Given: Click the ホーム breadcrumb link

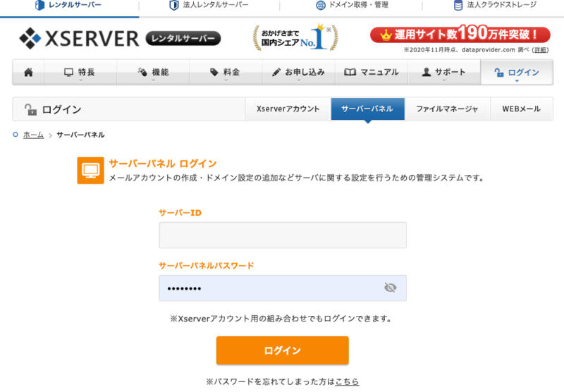Looking at the screenshot, I should coord(33,135).
